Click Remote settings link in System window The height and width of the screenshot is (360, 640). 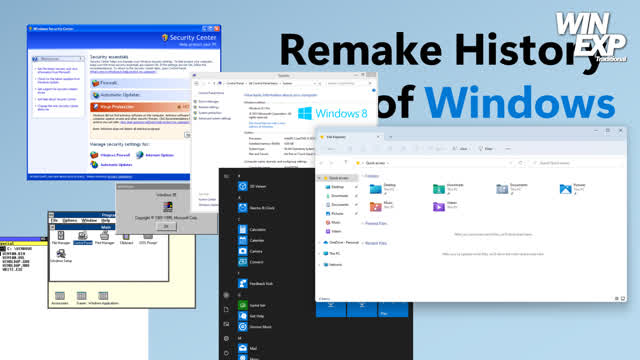click(208, 107)
